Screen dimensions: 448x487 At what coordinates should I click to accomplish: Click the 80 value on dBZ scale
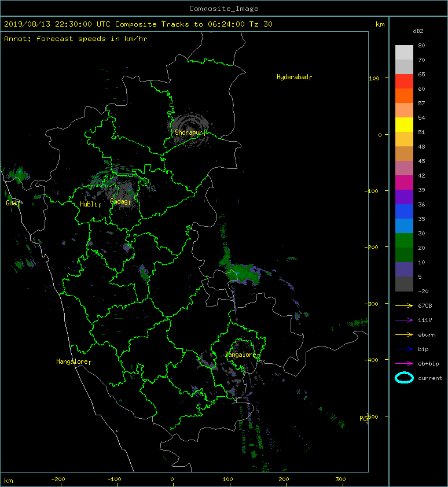tap(421, 45)
